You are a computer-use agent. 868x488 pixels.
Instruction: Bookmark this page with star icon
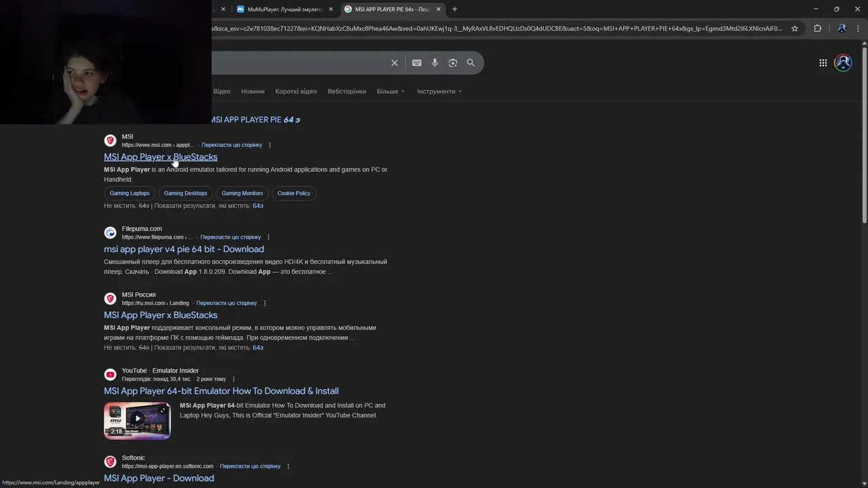tap(795, 28)
